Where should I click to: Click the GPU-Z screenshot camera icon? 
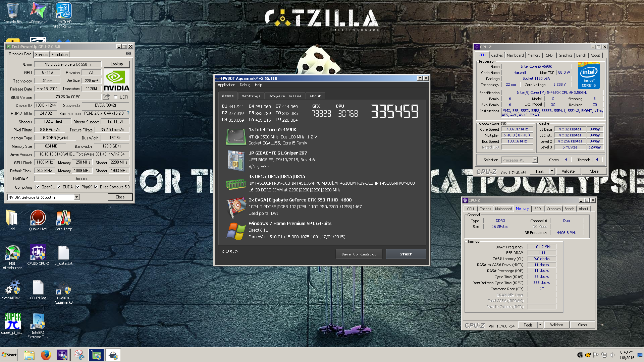[128, 53]
